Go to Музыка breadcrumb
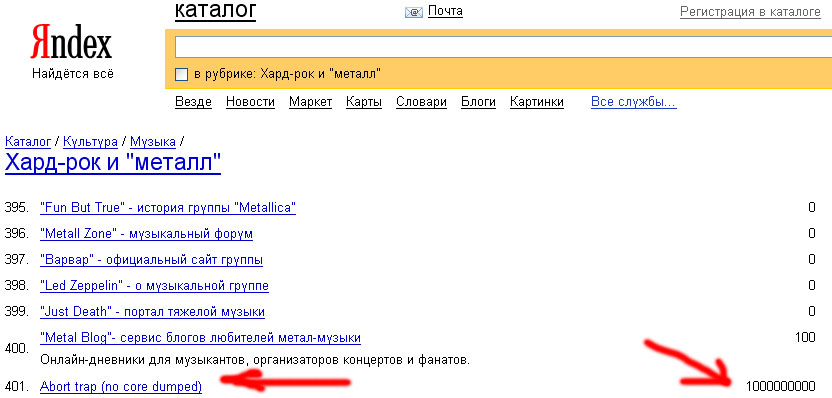The image size is (832, 398). click(x=153, y=142)
